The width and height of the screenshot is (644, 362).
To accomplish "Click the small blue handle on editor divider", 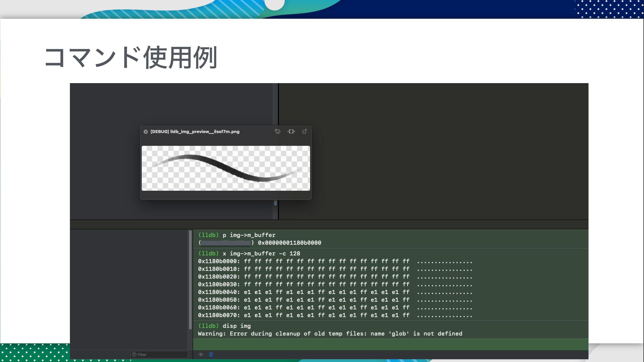I will coord(275,203).
